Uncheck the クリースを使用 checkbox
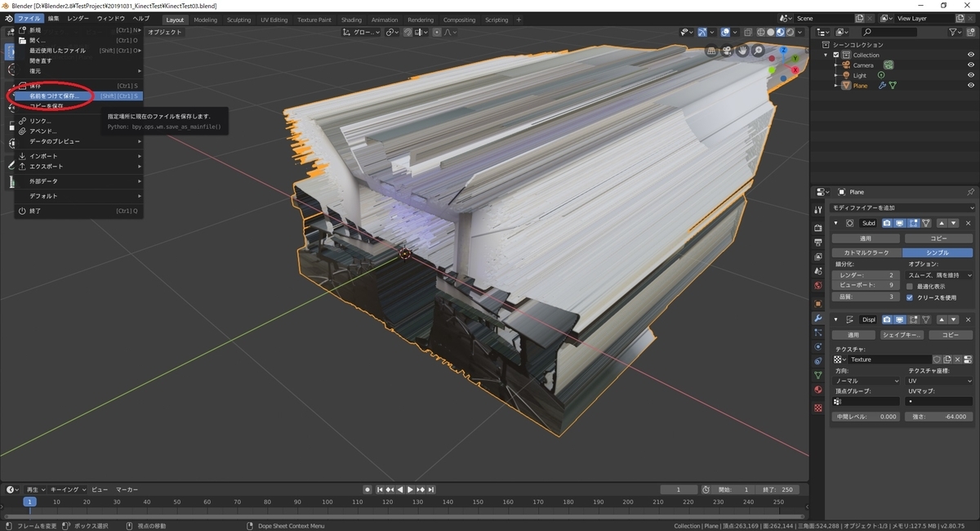The height and width of the screenshot is (531, 980). (x=910, y=297)
